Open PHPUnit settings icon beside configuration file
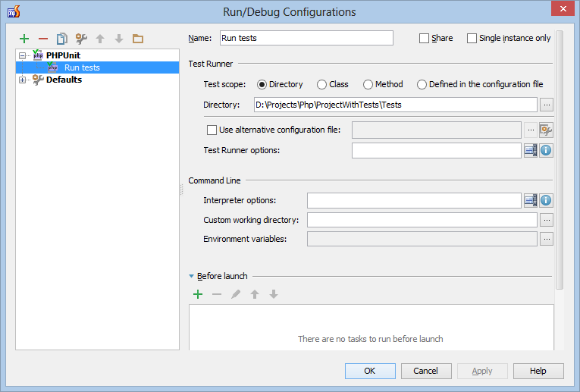 (x=546, y=130)
